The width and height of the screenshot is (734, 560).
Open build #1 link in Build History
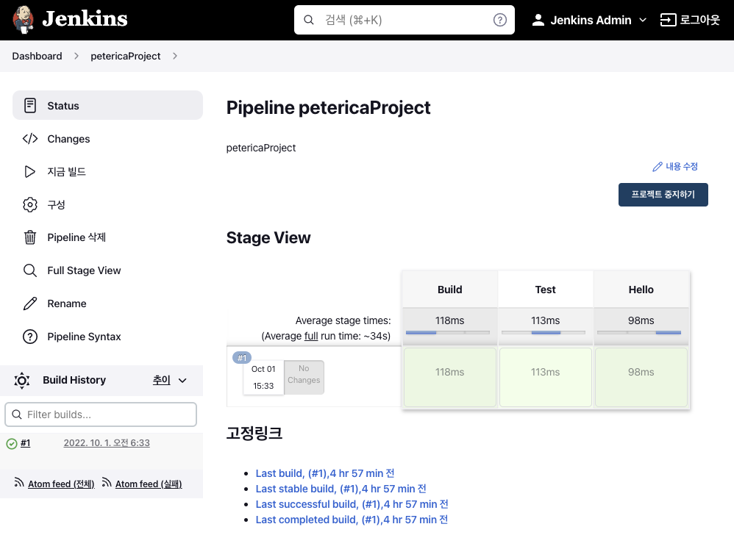click(25, 443)
